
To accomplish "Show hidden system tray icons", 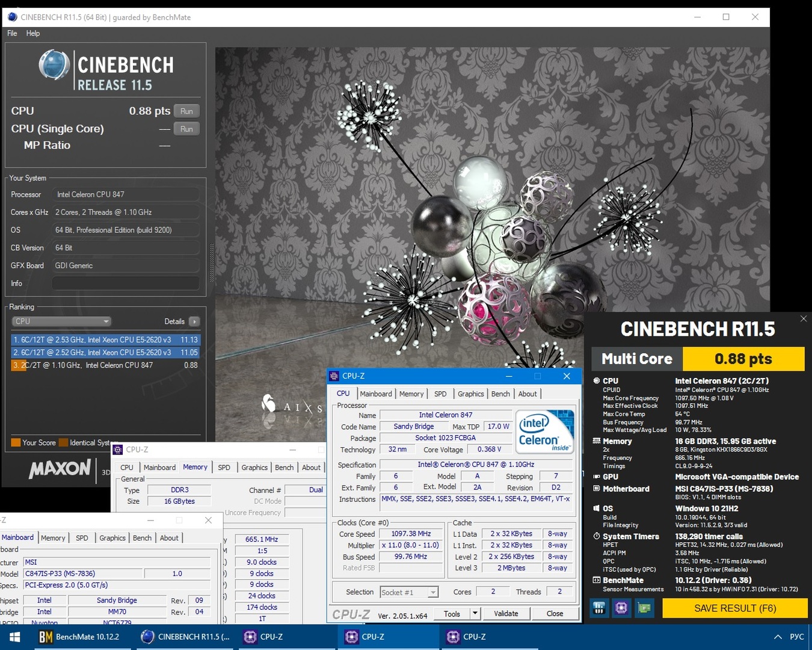I will click(x=778, y=637).
